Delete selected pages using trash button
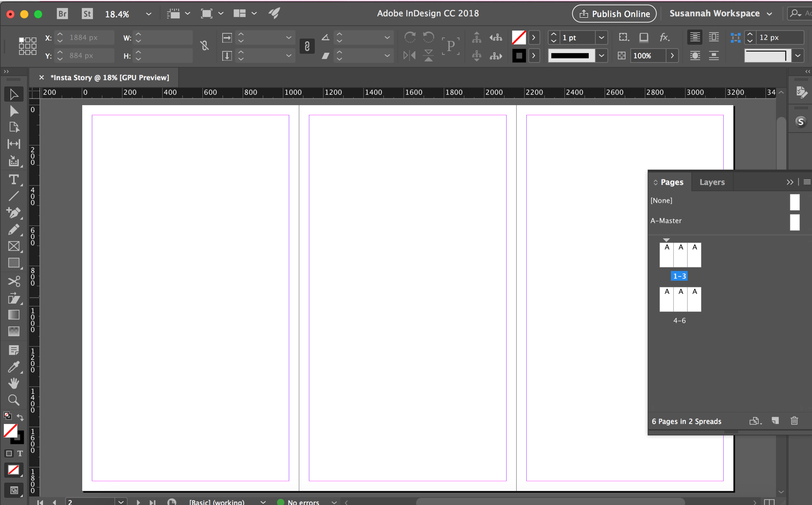Image resolution: width=812 pixels, height=505 pixels. click(794, 420)
